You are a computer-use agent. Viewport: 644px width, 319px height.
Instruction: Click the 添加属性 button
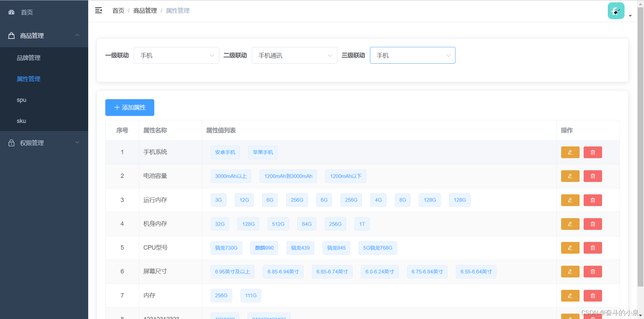(x=130, y=108)
